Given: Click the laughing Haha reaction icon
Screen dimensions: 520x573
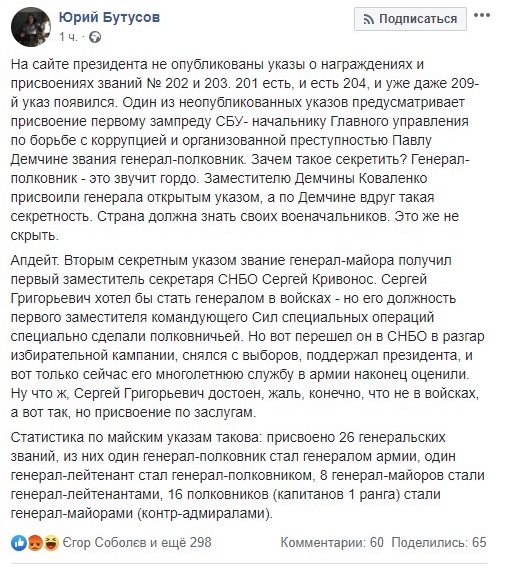Looking at the screenshot, I should pyautogui.click(x=51, y=543).
